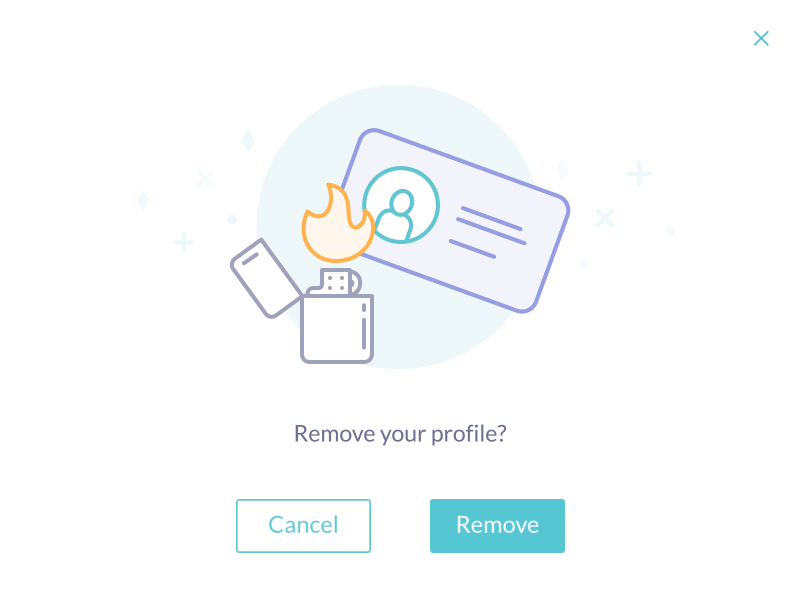
Task: Click the text lines on profile card
Action: coord(488,232)
